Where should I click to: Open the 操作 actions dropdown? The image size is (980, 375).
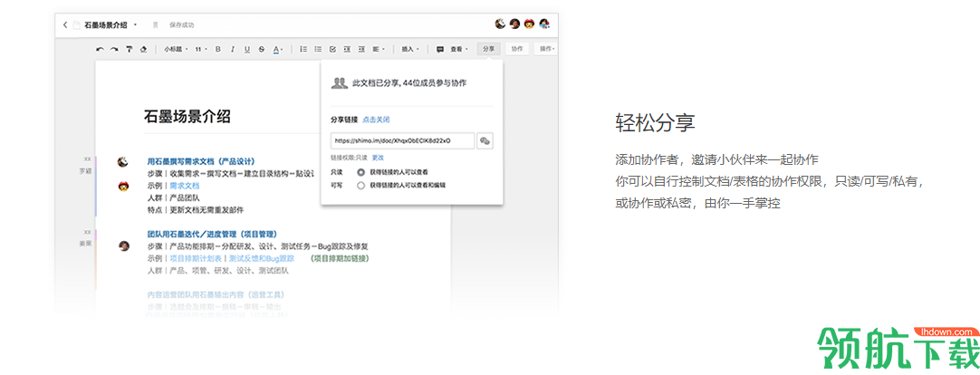point(546,49)
